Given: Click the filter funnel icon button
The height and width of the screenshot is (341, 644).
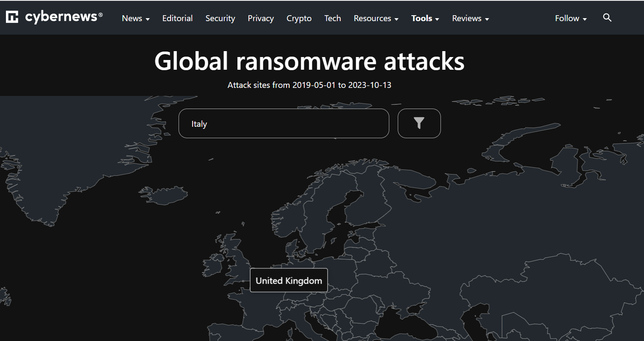Looking at the screenshot, I should tap(419, 123).
